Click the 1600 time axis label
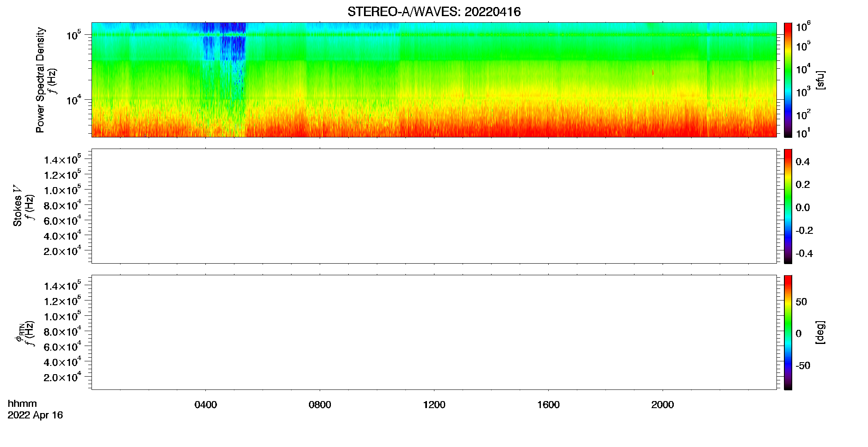The image size is (868, 447). pos(548,405)
